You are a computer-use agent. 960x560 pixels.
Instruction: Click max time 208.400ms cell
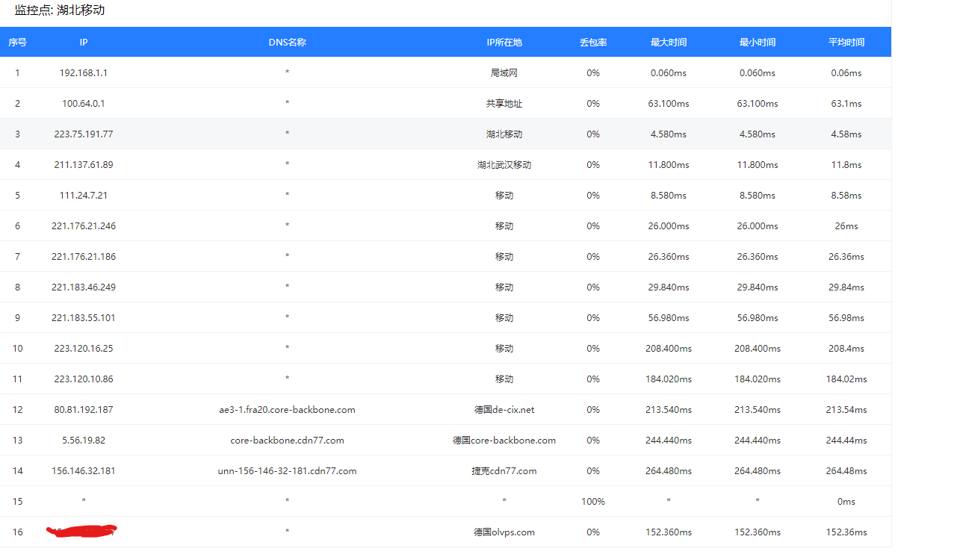669,349
